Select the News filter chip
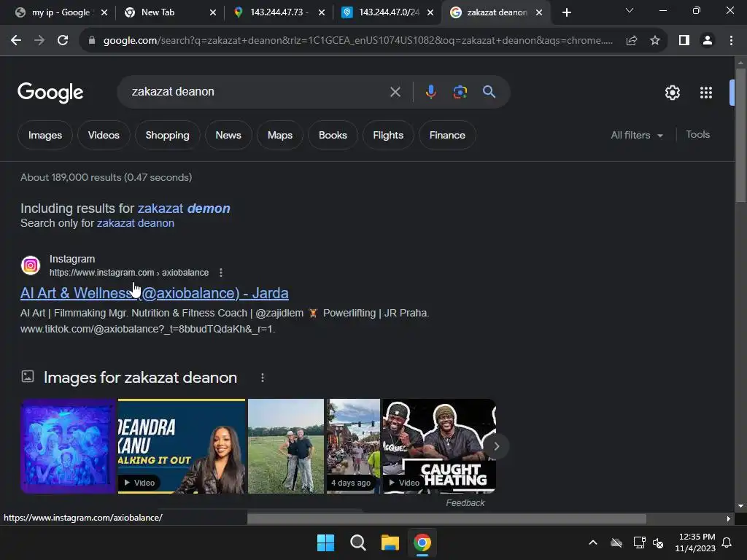747x560 pixels. coord(228,135)
